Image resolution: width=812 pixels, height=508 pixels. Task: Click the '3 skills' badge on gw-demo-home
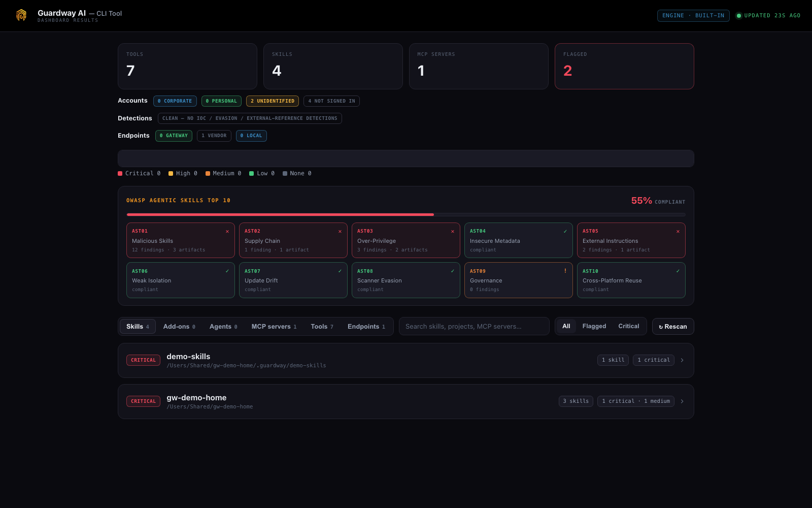coord(576,401)
